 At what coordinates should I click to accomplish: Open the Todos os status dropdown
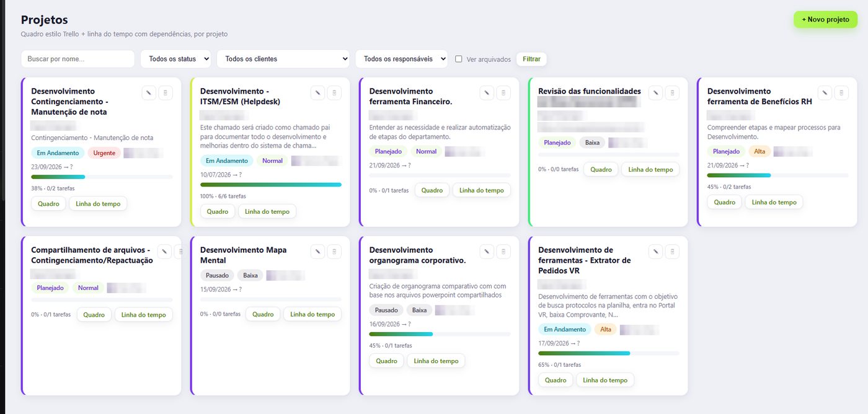(x=175, y=59)
